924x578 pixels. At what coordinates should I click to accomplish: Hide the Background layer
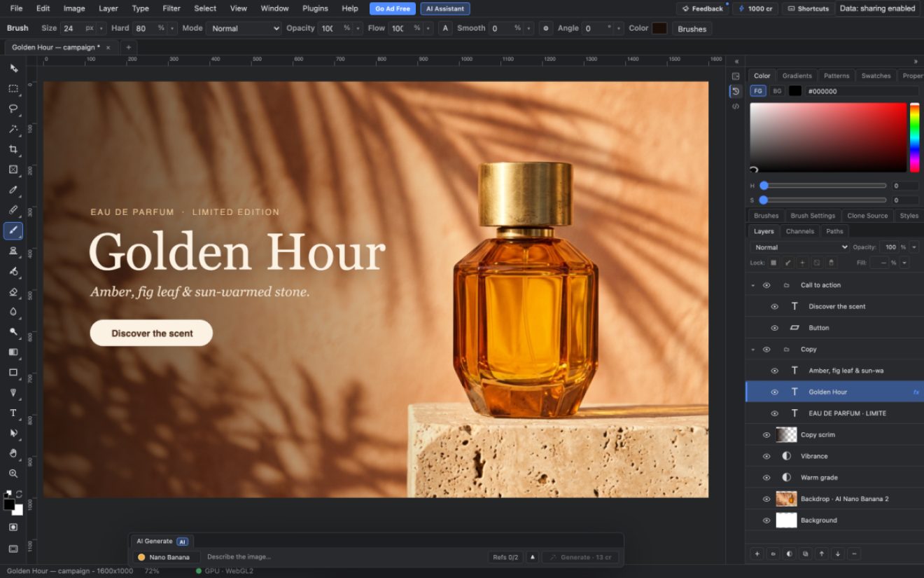766,521
